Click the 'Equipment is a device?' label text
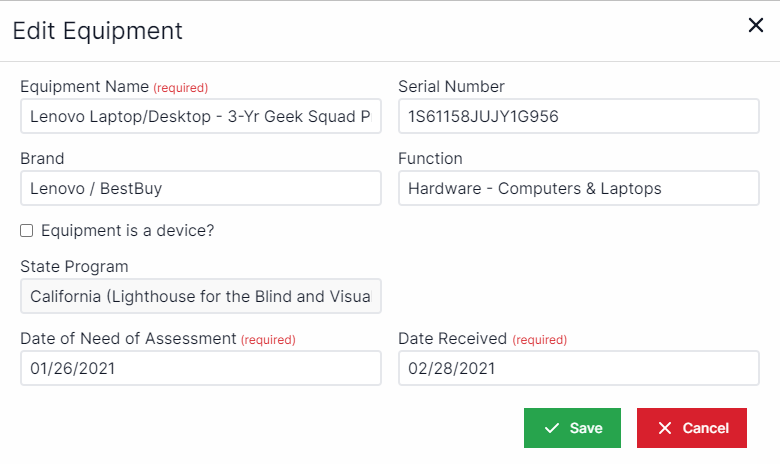780x464 pixels. tap(127, 231)
